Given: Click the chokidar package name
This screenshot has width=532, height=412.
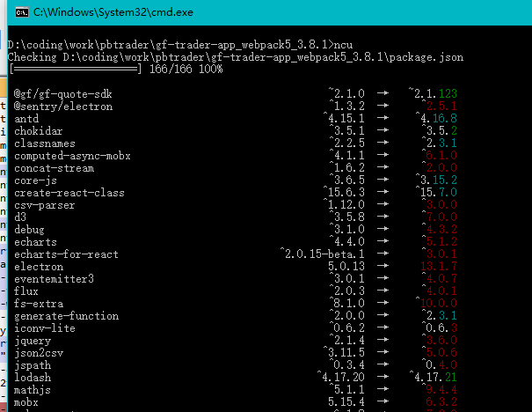Looking at the screenshot, I should tap(39, 131).
